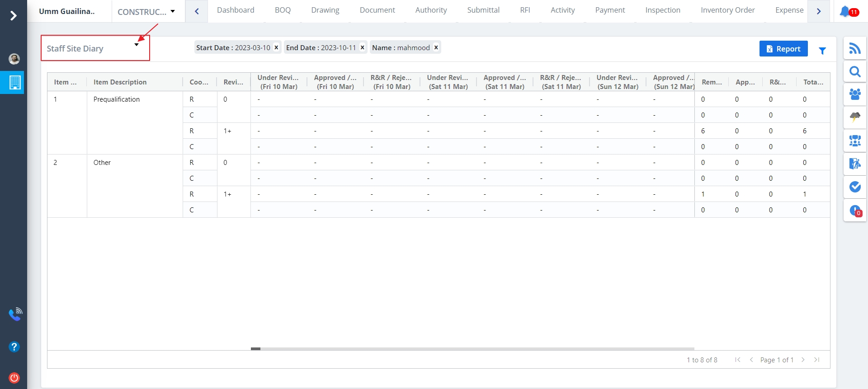This screenshot has width=868, height=389.
Task: Click the red power logout icon
Action: tap(14, 378)
